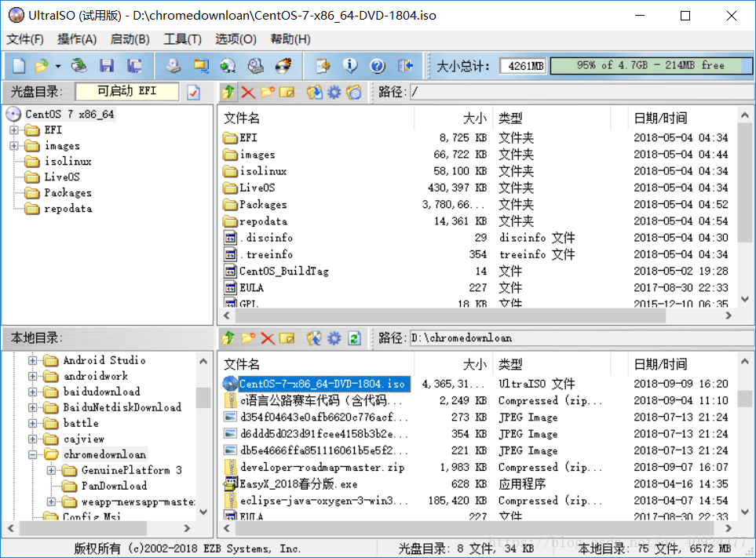
Task: Click the Add to ISO icon in local pane
Action: pyautogui.click(x=314, y=338)
